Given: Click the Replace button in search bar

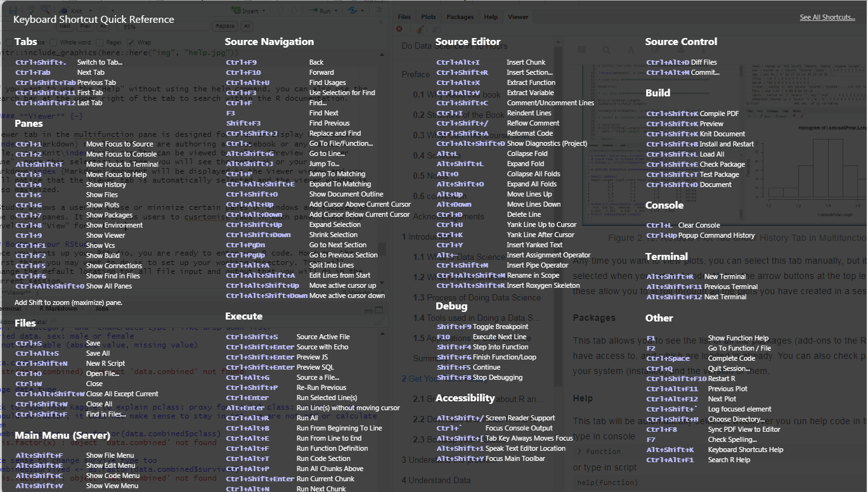Looking at the screenshot, I should pos(226,27).
